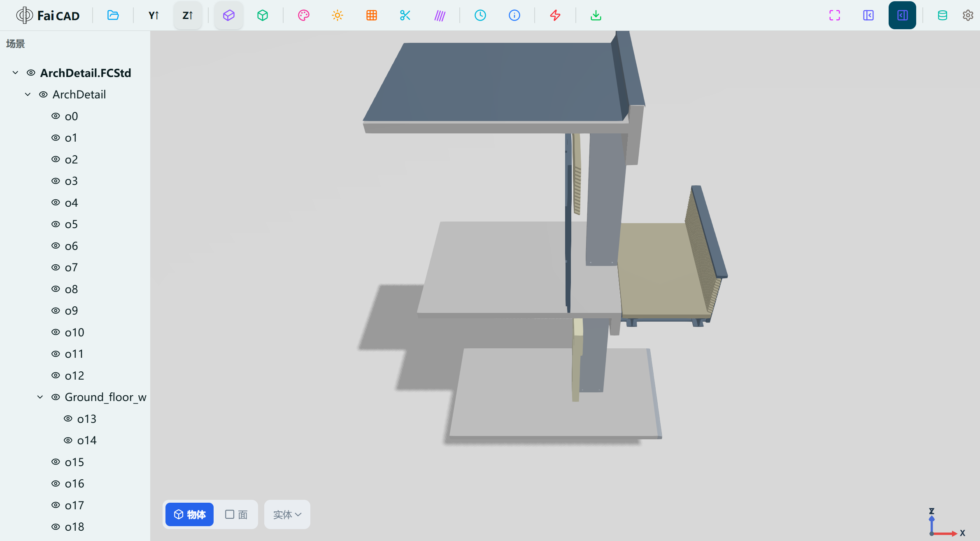Image resolution: width=980 pixels, height=541 pixels.
Task: Set Z-up axis orientation
Action: tap(188, 16)
